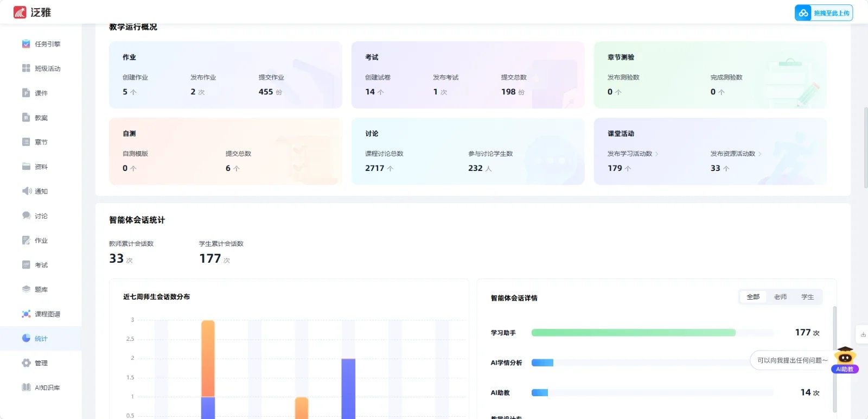The height and width of the screenshot is (419, 868).
Task: Open 考试 sidebar icon
Action: pos(26,265)
